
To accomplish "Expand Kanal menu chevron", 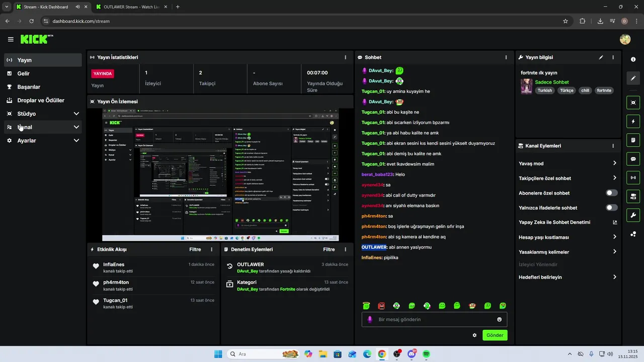I will [76, 127].
